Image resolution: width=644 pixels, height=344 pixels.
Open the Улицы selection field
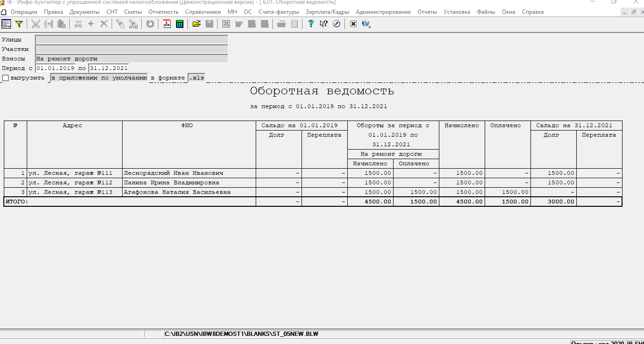click(131, 40)
